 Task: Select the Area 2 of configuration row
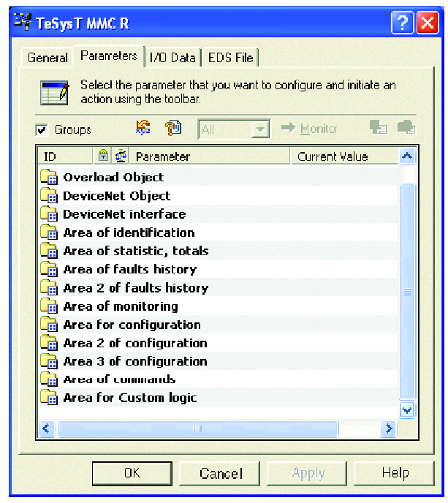[218, 343]
